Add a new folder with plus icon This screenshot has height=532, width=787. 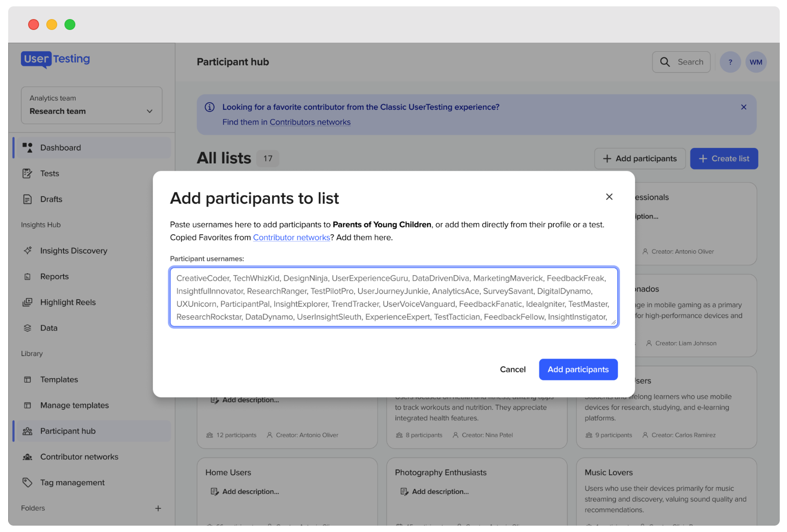pyautogui.click(x=158, y=508)
